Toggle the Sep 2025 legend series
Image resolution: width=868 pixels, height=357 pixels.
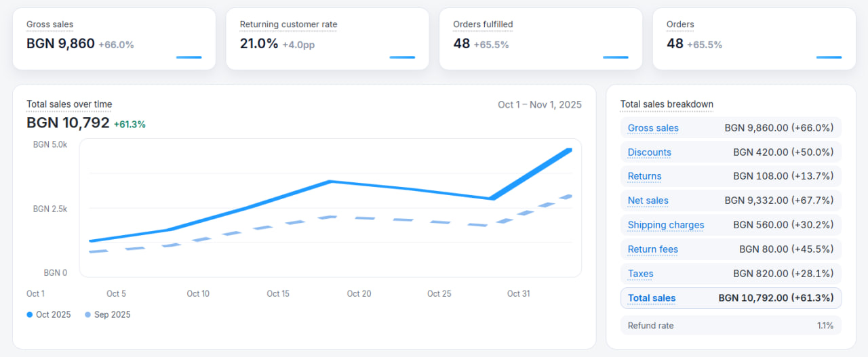click(108, 314)
